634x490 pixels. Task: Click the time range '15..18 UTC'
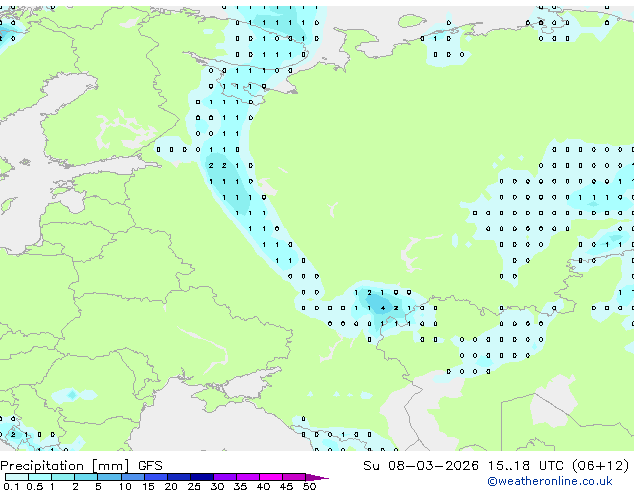525,465
